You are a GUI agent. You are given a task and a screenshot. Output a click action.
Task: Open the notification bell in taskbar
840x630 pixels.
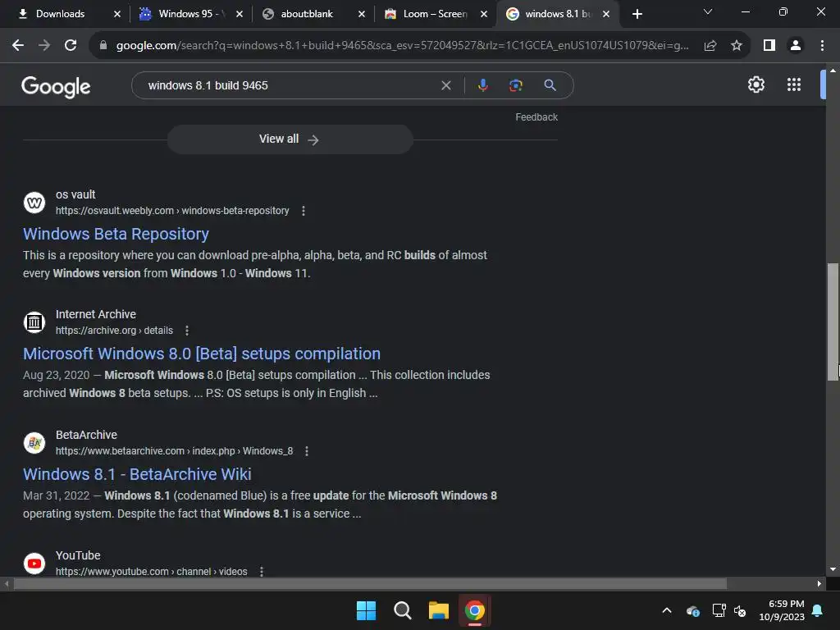pos(818,610)
